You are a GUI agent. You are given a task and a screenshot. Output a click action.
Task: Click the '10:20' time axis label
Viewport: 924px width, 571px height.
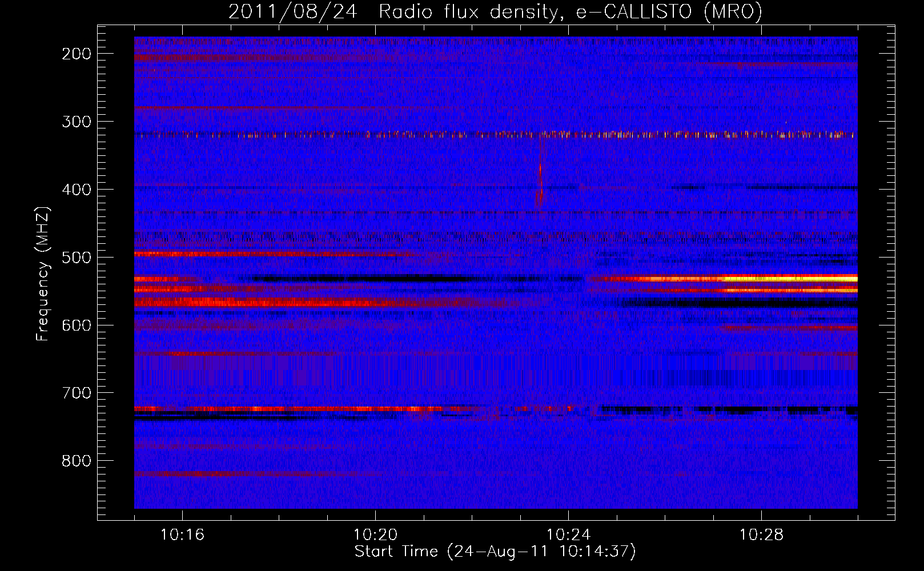pos(375,535)
